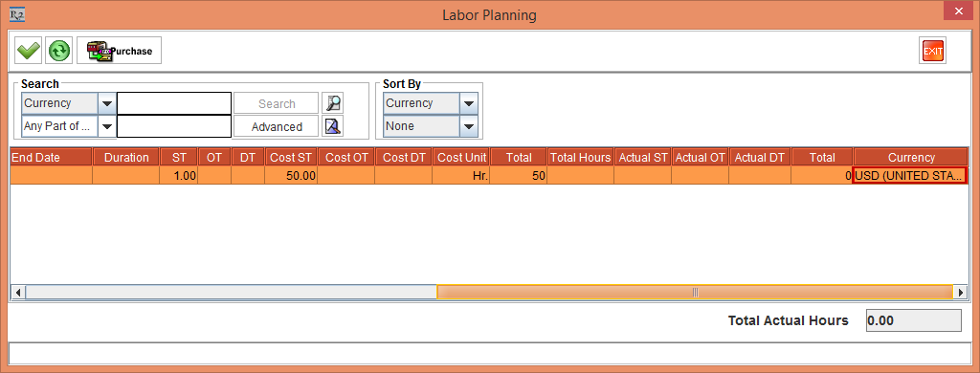Open the Purchase toolbar button
Viewport: 980px width, 373px height.
[x=120, y=51]
